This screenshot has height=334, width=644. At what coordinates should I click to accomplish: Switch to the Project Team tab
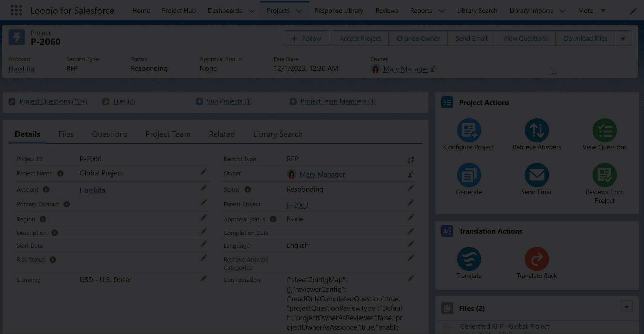coord(168,134)
